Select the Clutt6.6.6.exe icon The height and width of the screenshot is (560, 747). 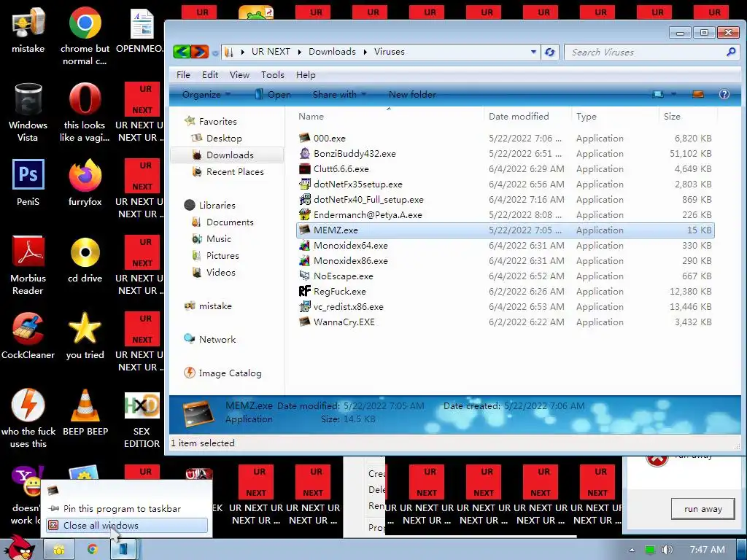[304, 168]
